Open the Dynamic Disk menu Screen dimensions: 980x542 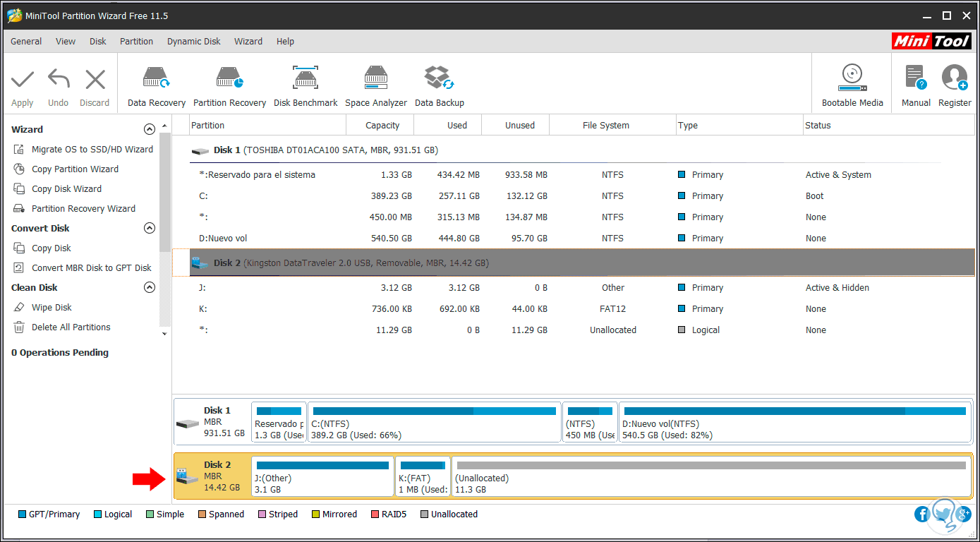[193, 42]
